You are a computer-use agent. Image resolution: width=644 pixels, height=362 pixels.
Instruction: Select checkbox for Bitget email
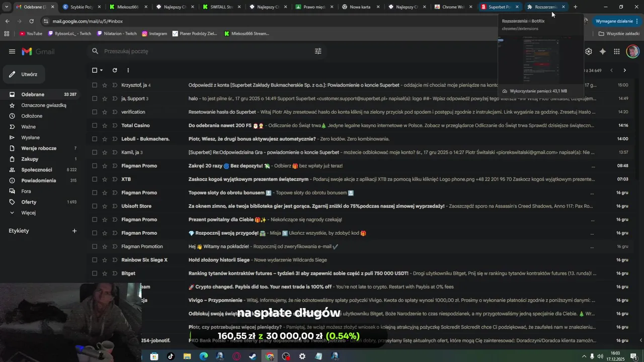[95, 274]
